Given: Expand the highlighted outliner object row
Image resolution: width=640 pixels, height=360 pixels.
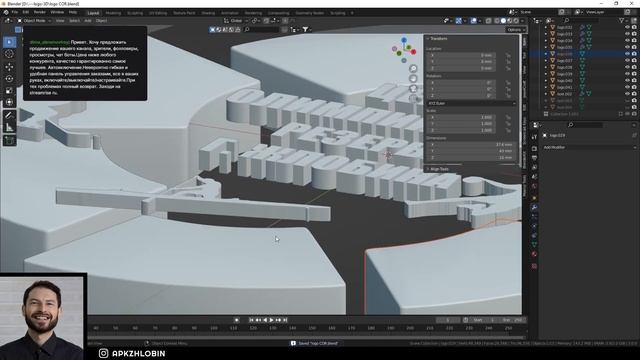Looking at the screenshot, I should [x=546, y=53].
